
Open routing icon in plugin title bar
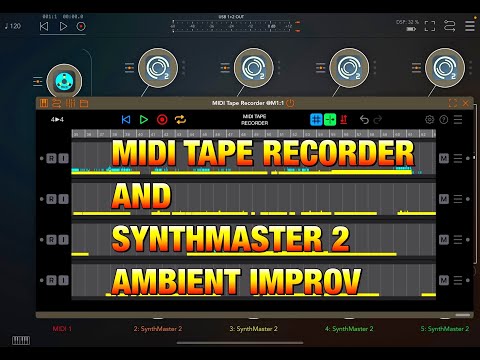pos(57,103)
